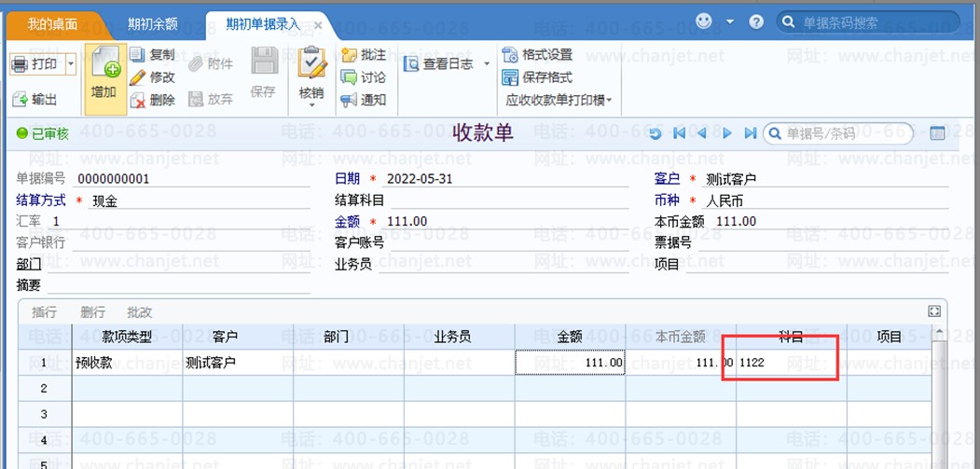This screenshot has height=469, width=980.
Task: Open the 格式设置 format settings
Action: pos(510,55)
